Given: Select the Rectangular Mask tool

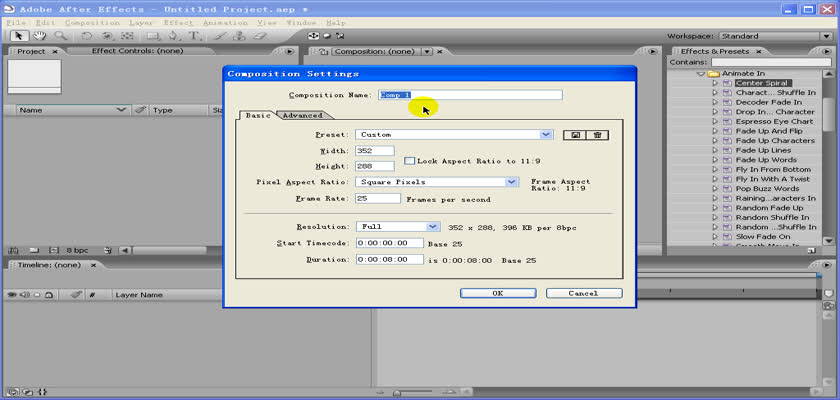Looking at the screenshot, I should [x=153, y=36].
